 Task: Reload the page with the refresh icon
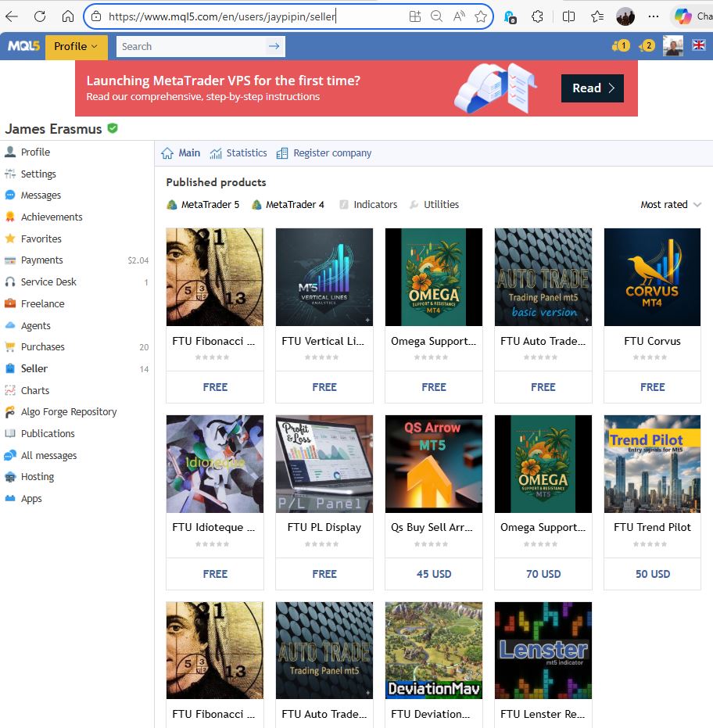point(40,16)
